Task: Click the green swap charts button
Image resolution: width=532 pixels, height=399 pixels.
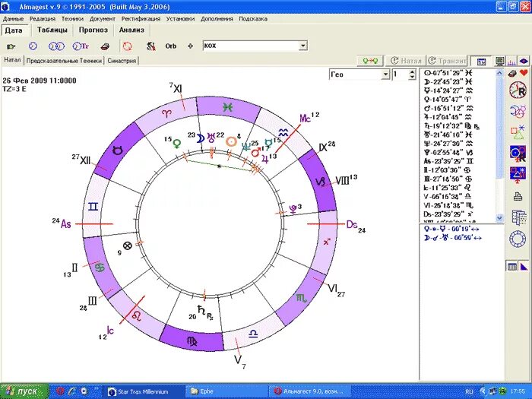Action: [370, 61]
